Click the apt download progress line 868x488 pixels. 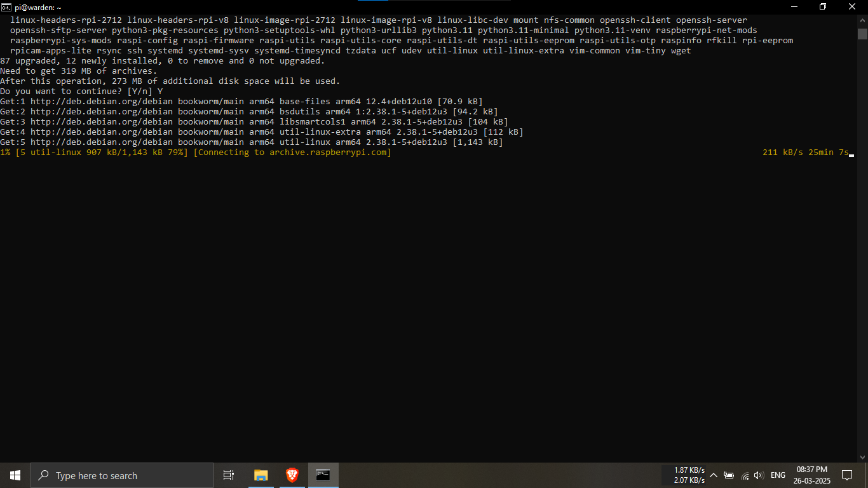click(x=196, y=152)
